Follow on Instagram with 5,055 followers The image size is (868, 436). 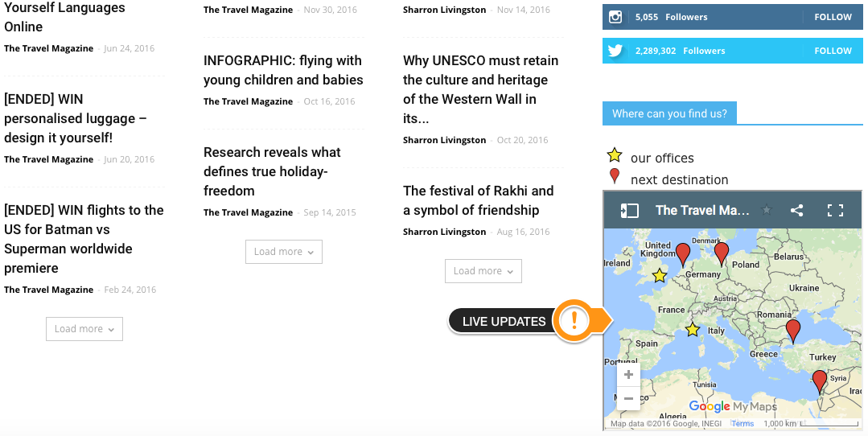click(833, 17)
